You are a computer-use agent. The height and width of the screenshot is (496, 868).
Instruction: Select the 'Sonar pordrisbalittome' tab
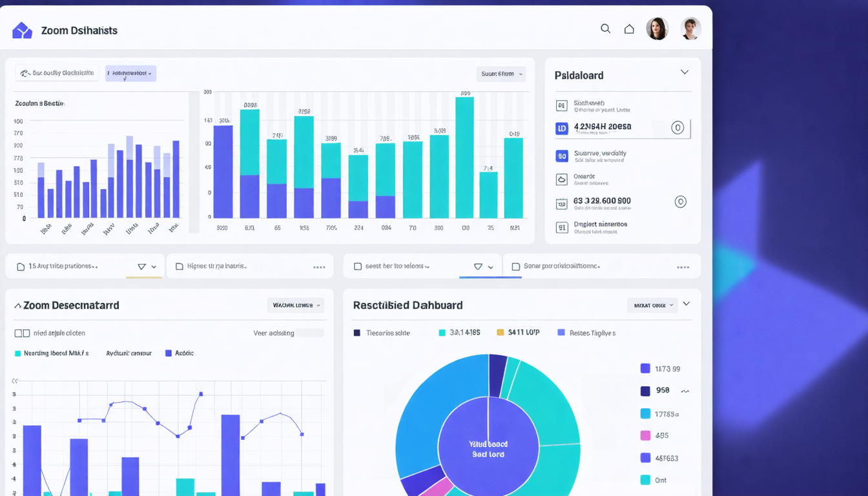tap(602, 266)
